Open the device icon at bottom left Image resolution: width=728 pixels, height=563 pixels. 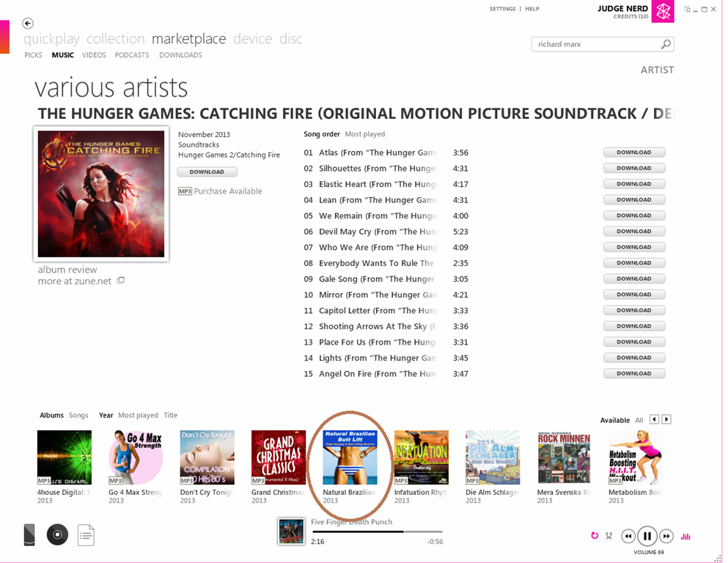(29, 534)
